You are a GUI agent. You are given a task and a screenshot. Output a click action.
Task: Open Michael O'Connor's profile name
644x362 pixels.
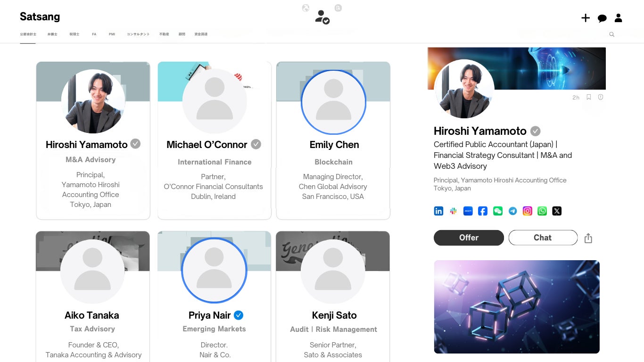(207, 145)
